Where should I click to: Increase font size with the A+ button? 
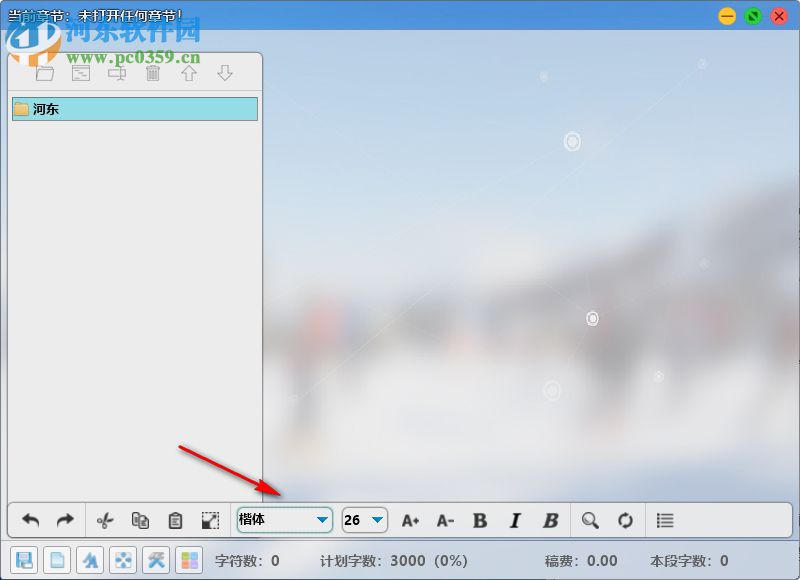(410, 520)
